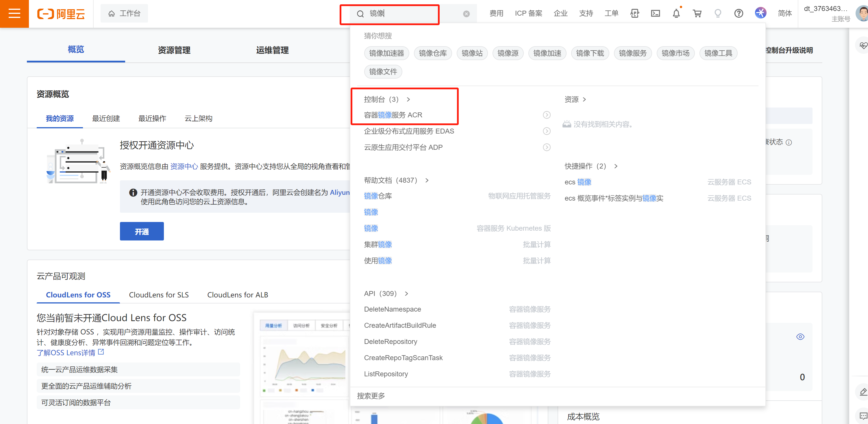Open the shopping cart

tap(697, 14)
